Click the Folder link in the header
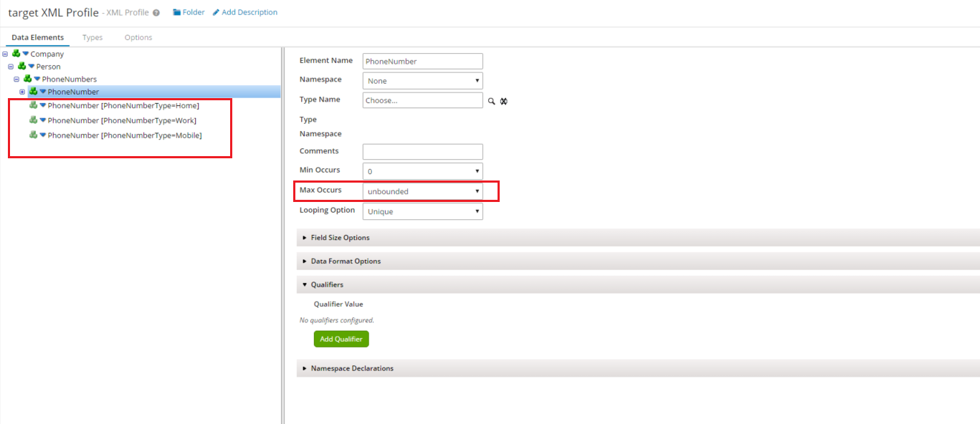The image size is (980, 424). click(192, 11)
